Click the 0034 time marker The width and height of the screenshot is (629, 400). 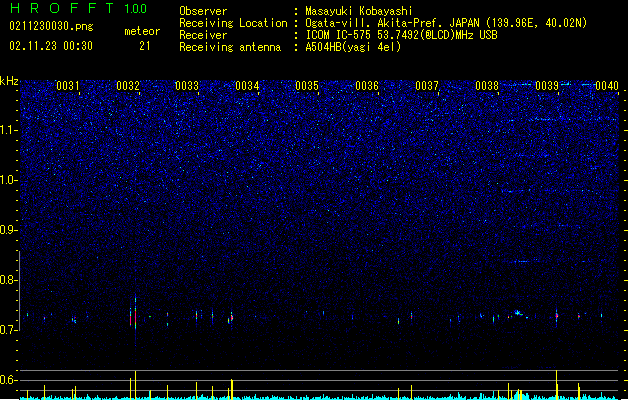coord(247,85)
